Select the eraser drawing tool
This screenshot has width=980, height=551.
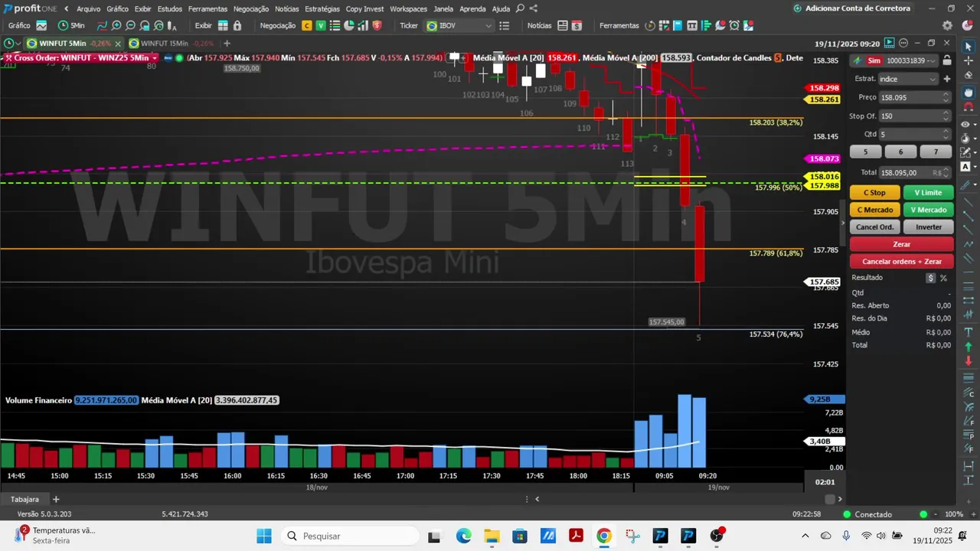coord(969,76)
